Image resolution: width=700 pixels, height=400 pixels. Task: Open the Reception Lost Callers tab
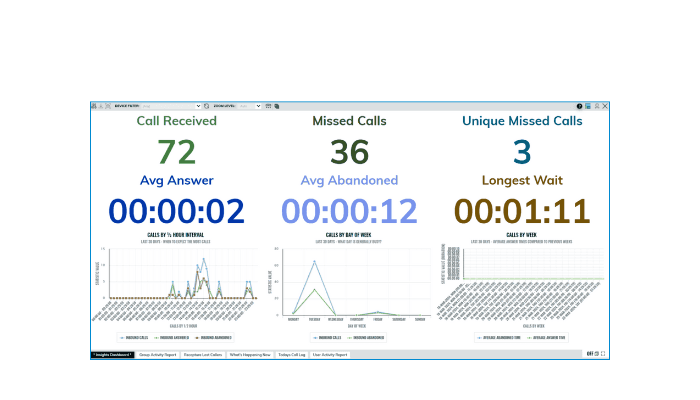[203, 354]
